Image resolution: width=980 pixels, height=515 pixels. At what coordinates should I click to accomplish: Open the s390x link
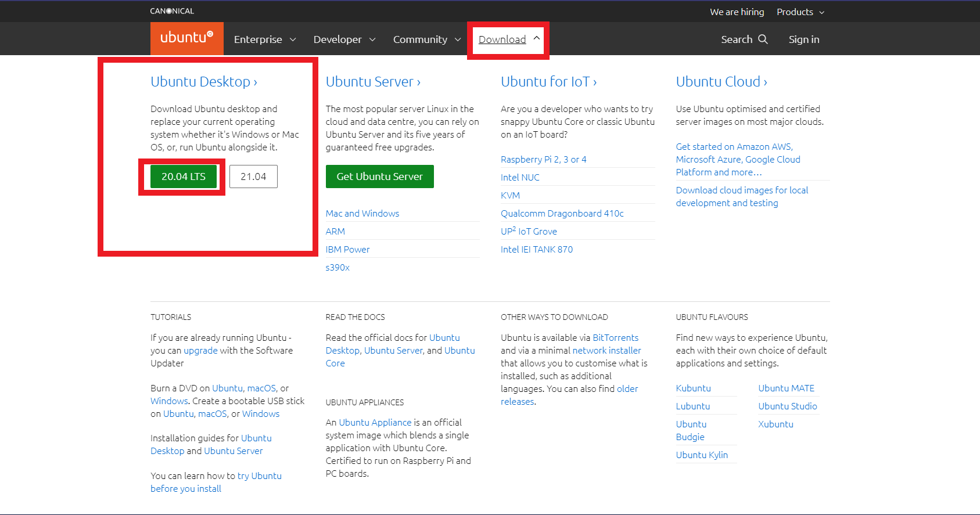[338, 268]
